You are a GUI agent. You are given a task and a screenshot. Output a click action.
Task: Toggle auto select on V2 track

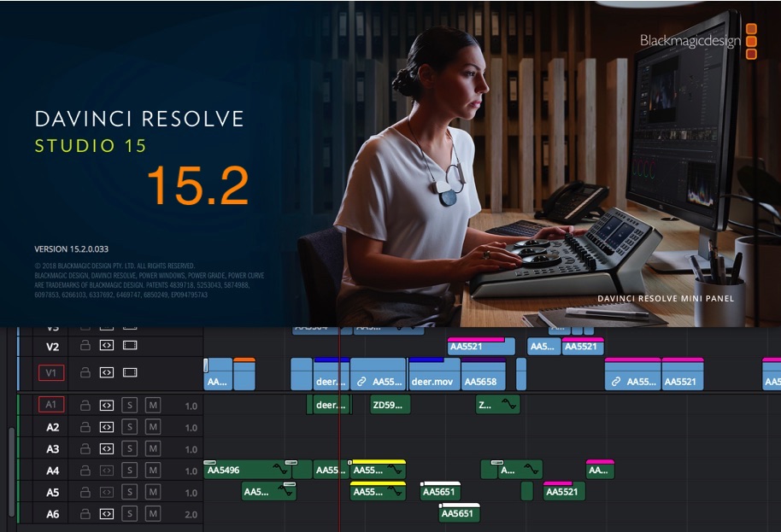107,345
